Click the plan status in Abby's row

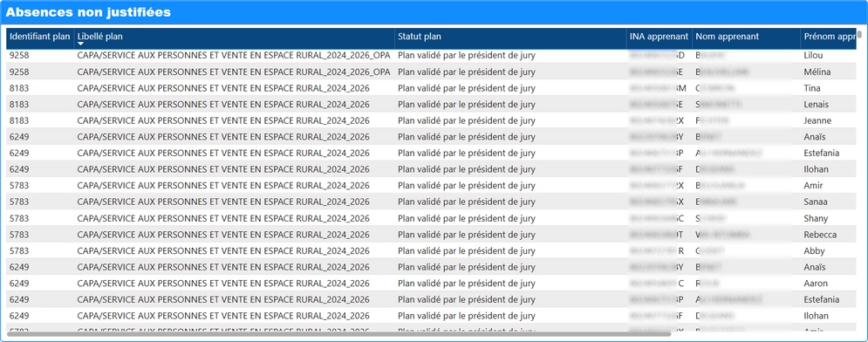pos(467,250)
